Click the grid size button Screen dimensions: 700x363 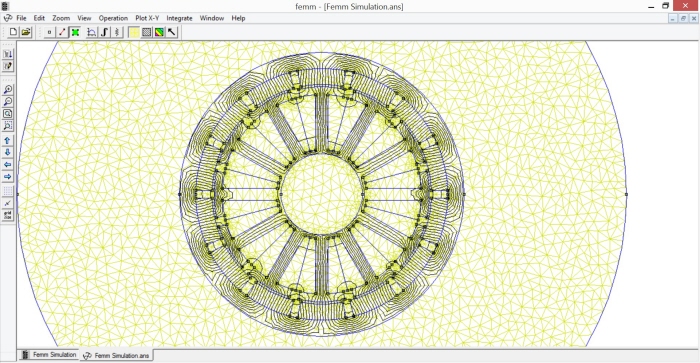pyautogui.click(x=8, y=215)
